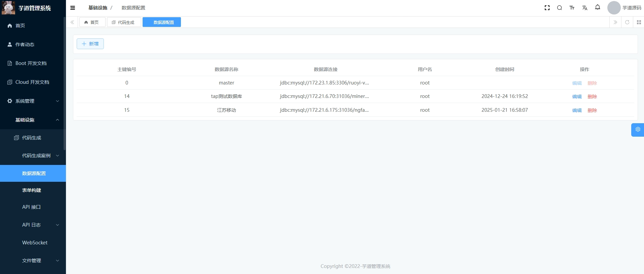Delete the tap测试数据库 data source

point(592,97)
